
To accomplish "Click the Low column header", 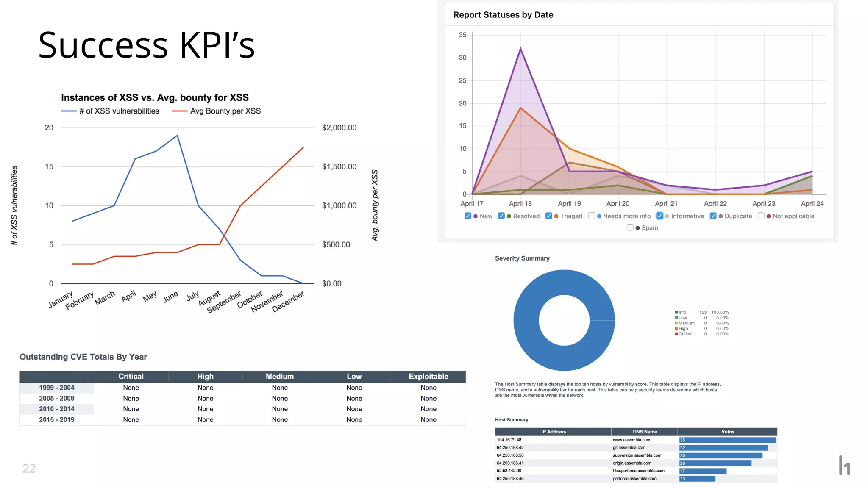I will point(354,377).
